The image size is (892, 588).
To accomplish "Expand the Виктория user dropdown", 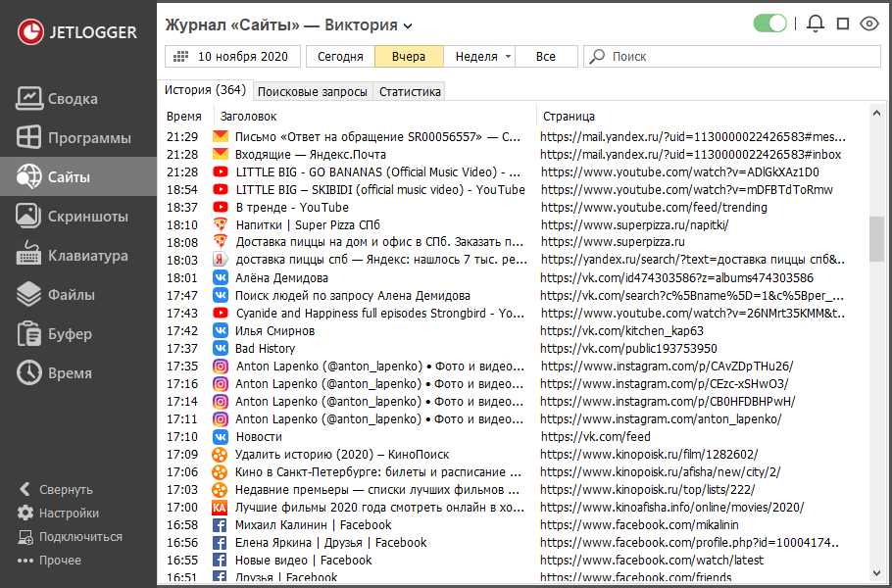I will tap(408, 25).
